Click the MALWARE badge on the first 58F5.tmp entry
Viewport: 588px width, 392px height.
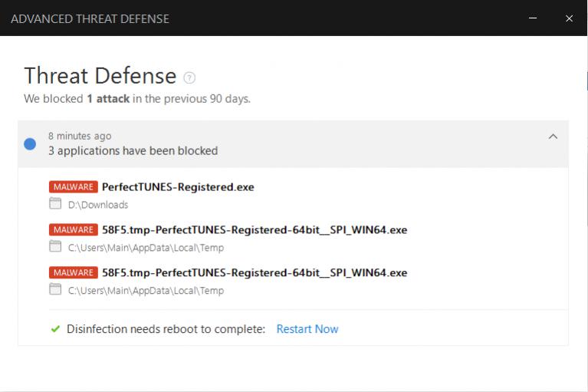74,229
